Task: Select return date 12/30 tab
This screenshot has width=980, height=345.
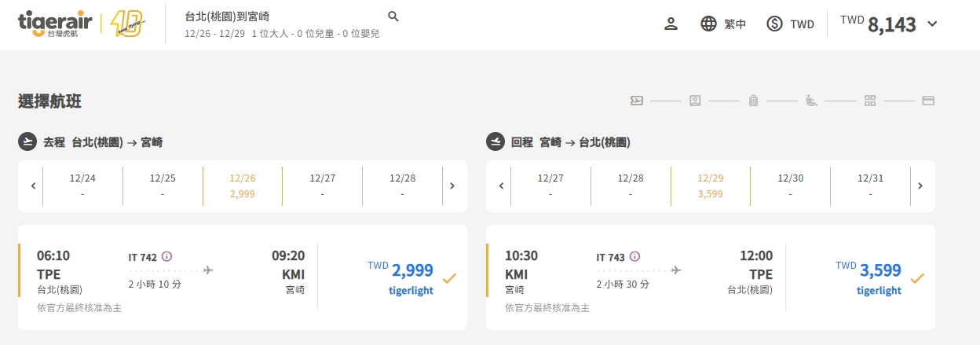Action: pos(790,186)
